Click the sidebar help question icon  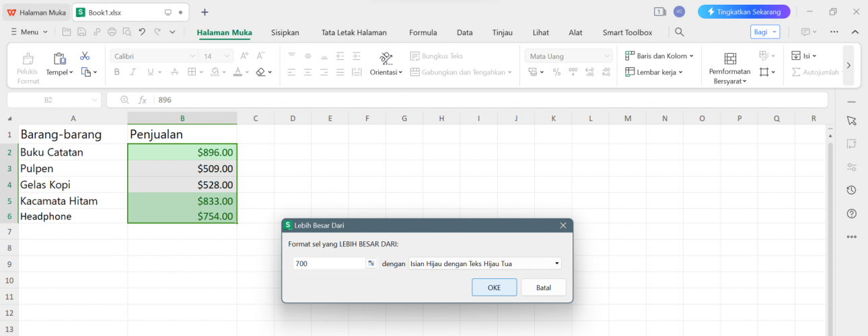coord(851,214)
